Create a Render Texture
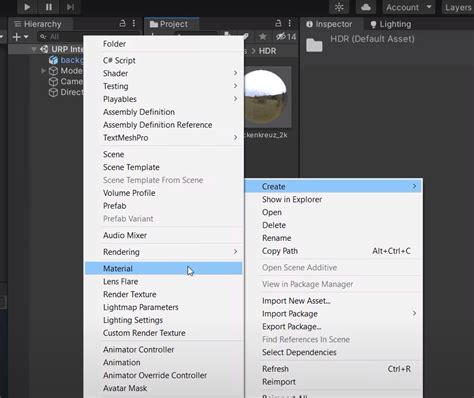The width and height of the screenshot is (474, 398). [163, 294]
